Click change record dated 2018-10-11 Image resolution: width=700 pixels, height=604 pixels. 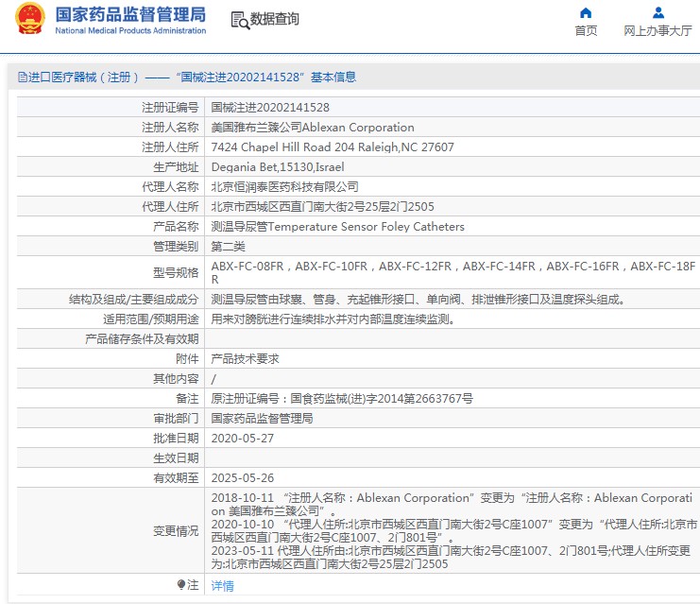[x=452, y=504]
